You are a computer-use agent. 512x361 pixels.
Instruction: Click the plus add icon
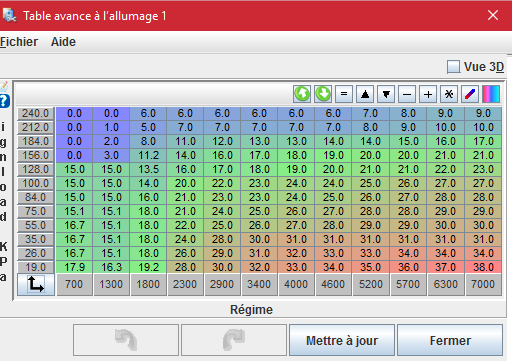(x=428, y=94)
